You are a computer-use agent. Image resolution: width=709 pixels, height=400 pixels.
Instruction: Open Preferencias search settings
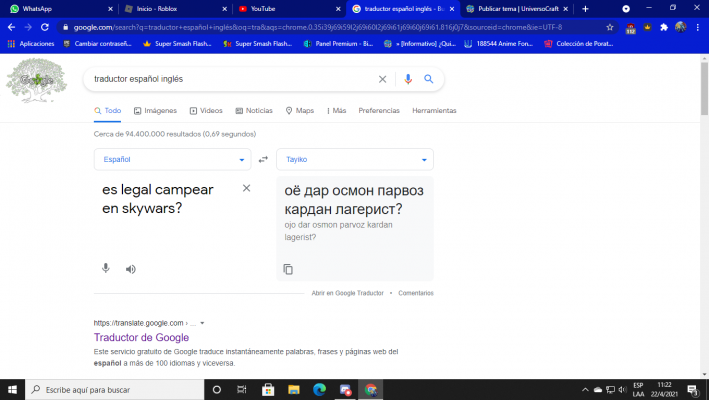(379, 111)
